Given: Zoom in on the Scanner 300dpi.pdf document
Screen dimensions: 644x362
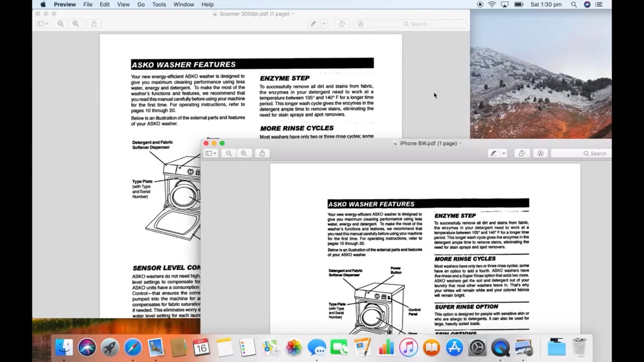Looking at the screenshot, I should click(75, 24).
